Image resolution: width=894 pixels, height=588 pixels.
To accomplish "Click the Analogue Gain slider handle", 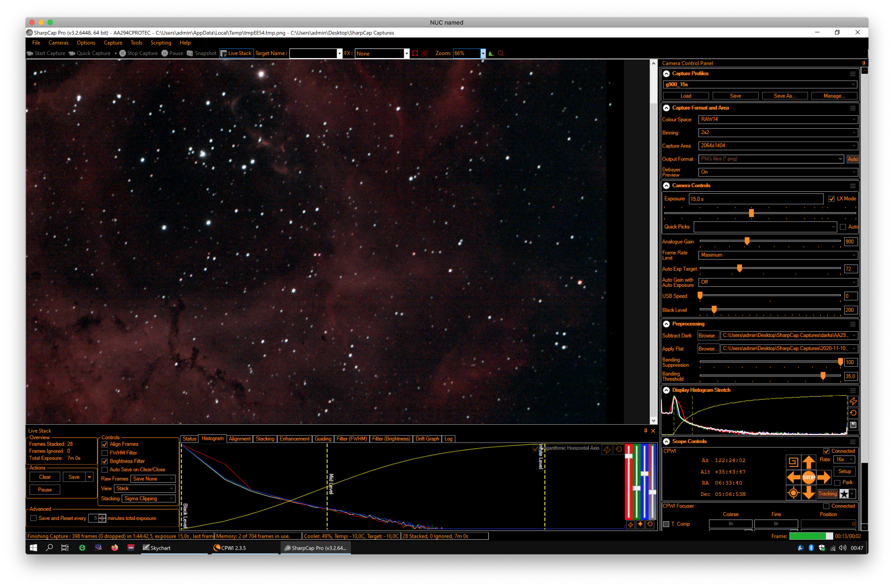I will pyautogui.click(x=747, y=241).
